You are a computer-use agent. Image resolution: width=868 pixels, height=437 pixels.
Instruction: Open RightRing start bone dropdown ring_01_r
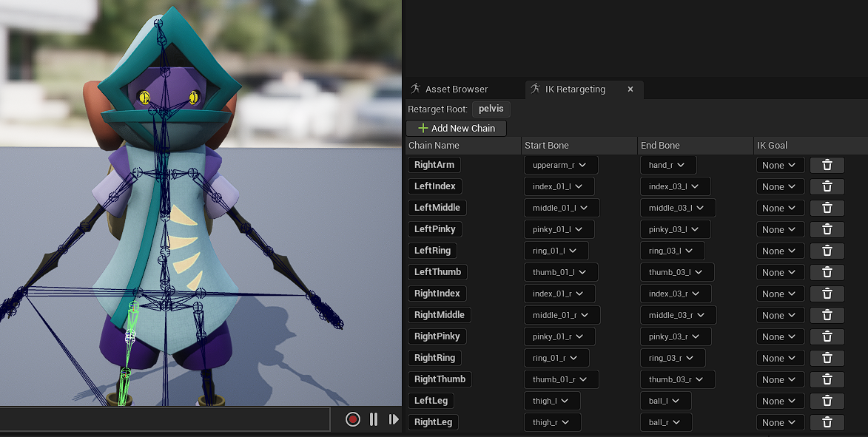pos(556,358)
